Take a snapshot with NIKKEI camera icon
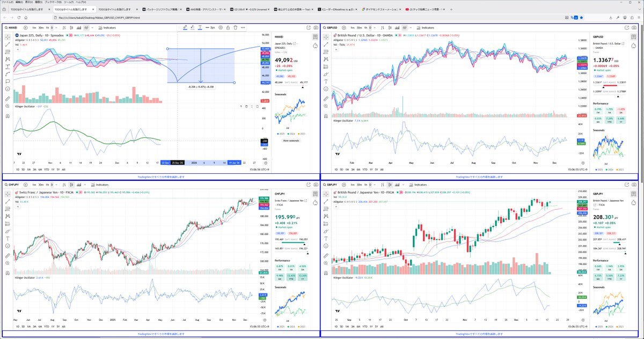 click(x=316, y=27)
